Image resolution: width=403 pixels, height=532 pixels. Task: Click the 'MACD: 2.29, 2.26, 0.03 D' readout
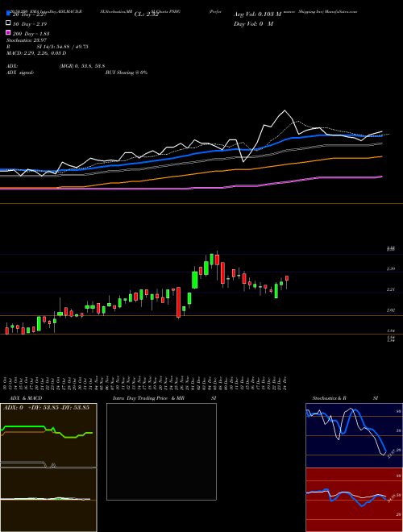click(36, 53)
